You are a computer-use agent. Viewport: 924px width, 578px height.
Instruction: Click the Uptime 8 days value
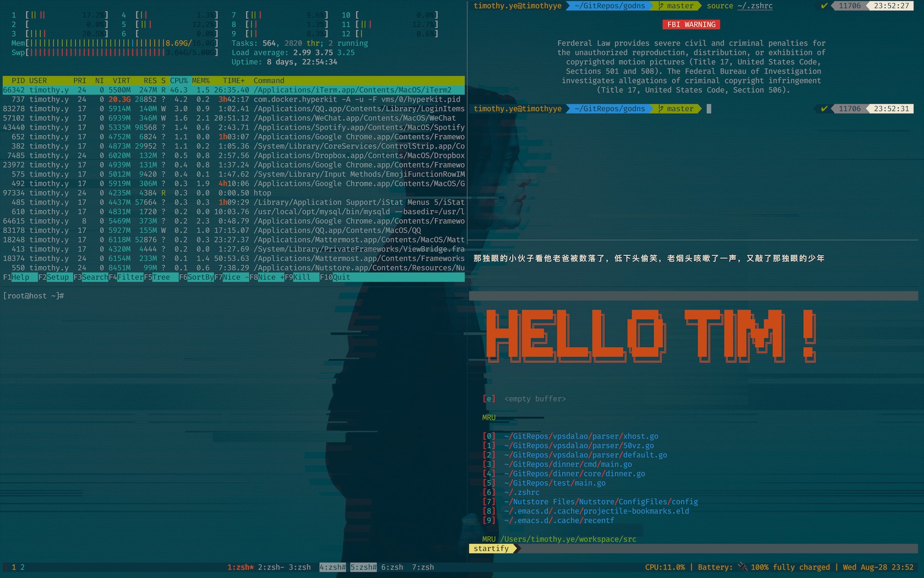(302, 62)
